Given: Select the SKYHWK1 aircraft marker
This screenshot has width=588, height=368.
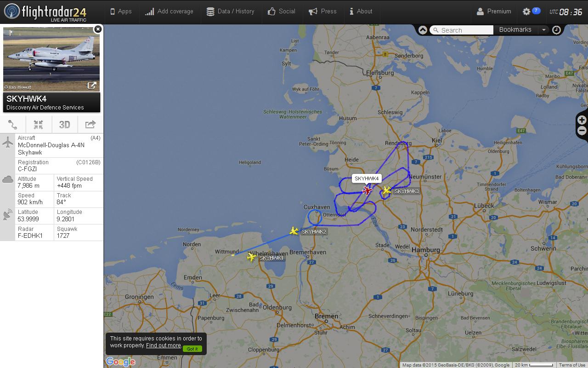Looking at the screenshot, I should tap(251, 257).
